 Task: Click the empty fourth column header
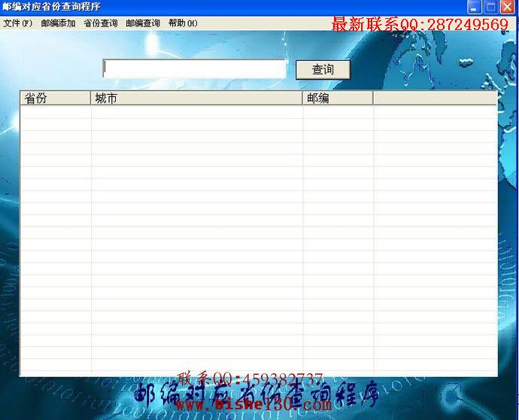coord(435,98)
